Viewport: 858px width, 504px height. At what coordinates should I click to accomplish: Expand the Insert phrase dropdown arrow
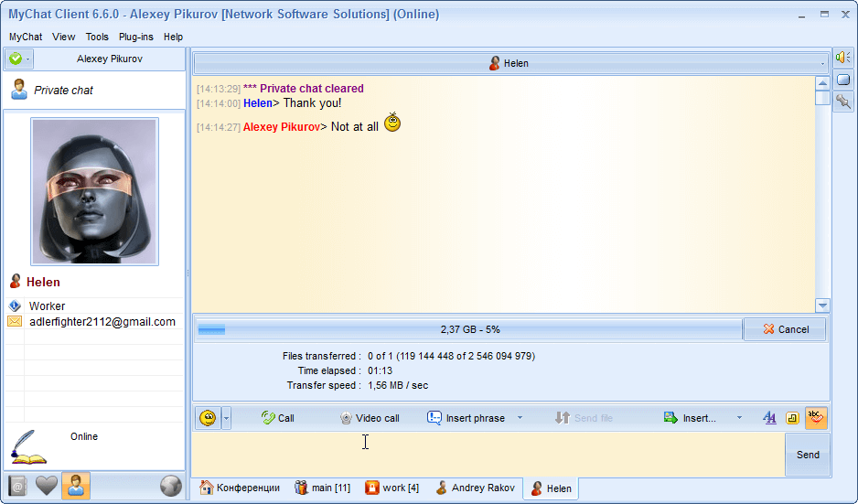click(x=520, y=418)
